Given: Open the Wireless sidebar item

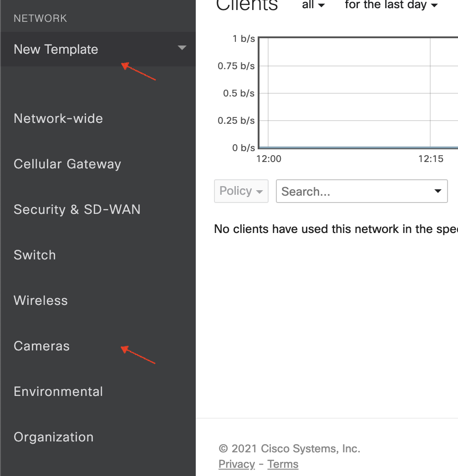Looking at the screenshot, I should pyautogui.click(x=41, y=300).
